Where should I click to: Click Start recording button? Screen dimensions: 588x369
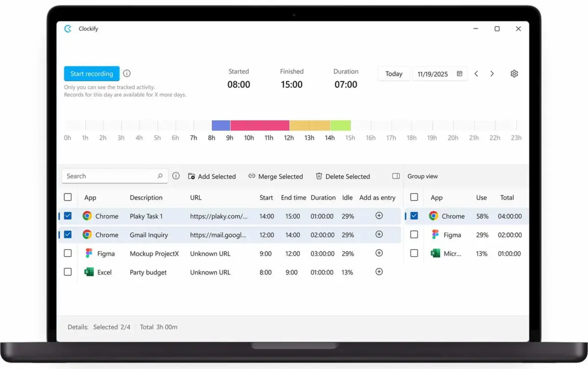(x=92, y=74)
